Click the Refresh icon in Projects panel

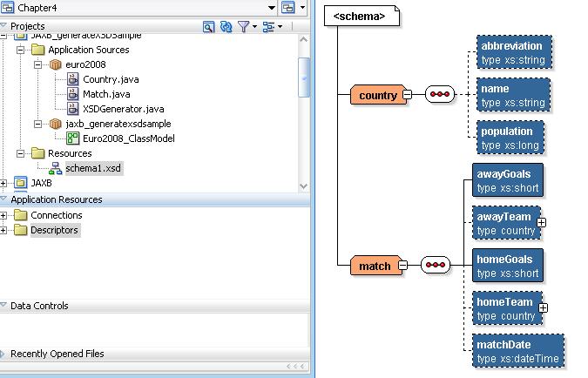[x=226, y=27]
